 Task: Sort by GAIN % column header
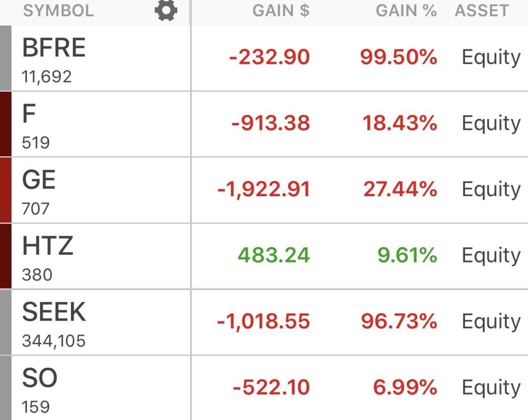tap(406, 11)
